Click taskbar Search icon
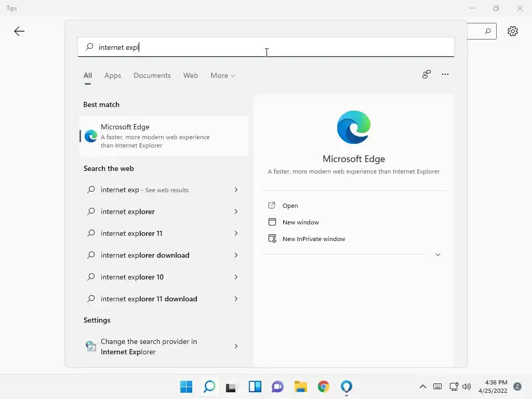This screenshot has height=399, width=532. pos(209,387)
